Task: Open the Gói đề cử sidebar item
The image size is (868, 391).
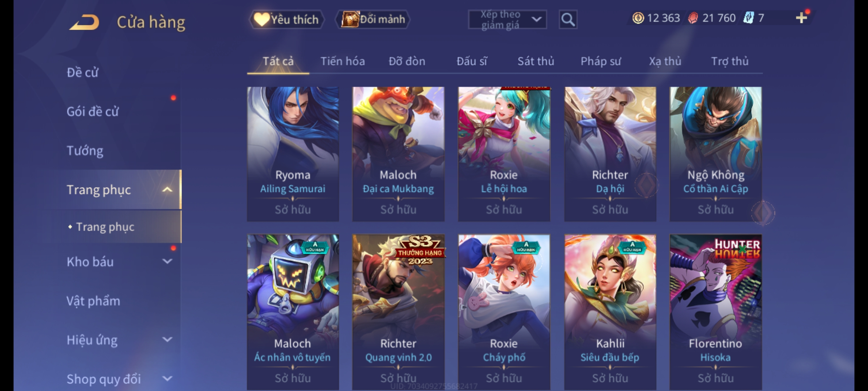Action: click(93, 112)
